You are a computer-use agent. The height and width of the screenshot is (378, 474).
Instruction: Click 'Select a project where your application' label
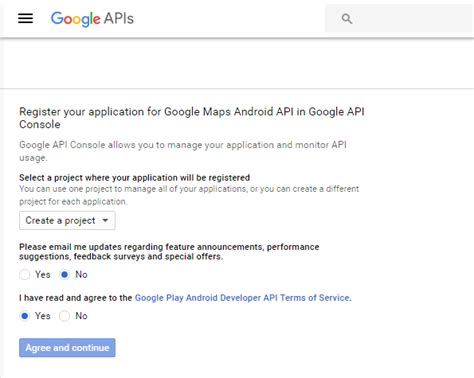coord(134,178)
